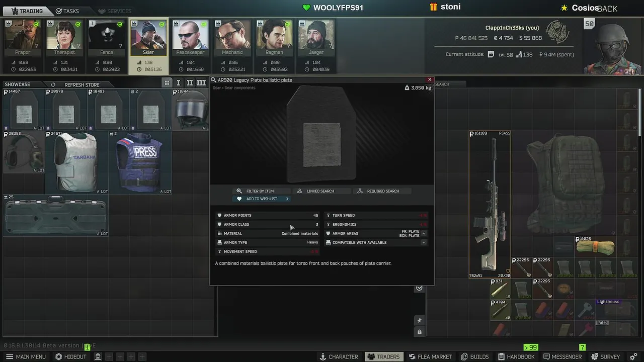
Task: Open the Flea Market
Action: (430, 356)
